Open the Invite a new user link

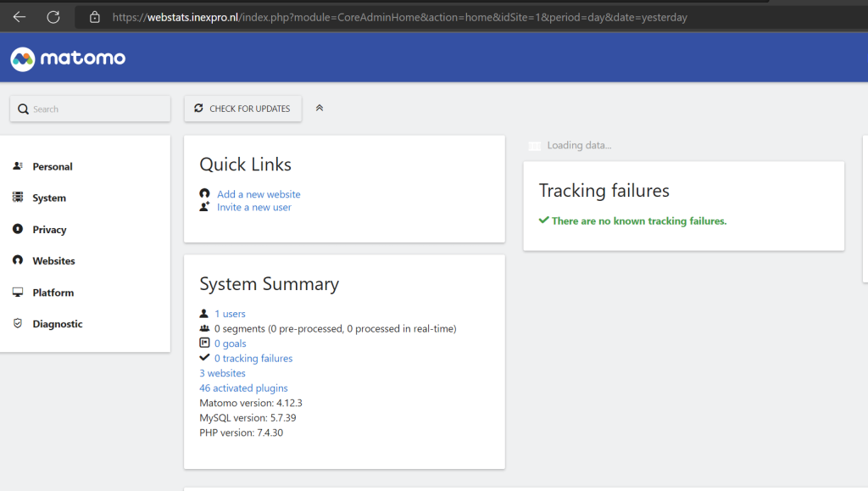pos(254,207)
